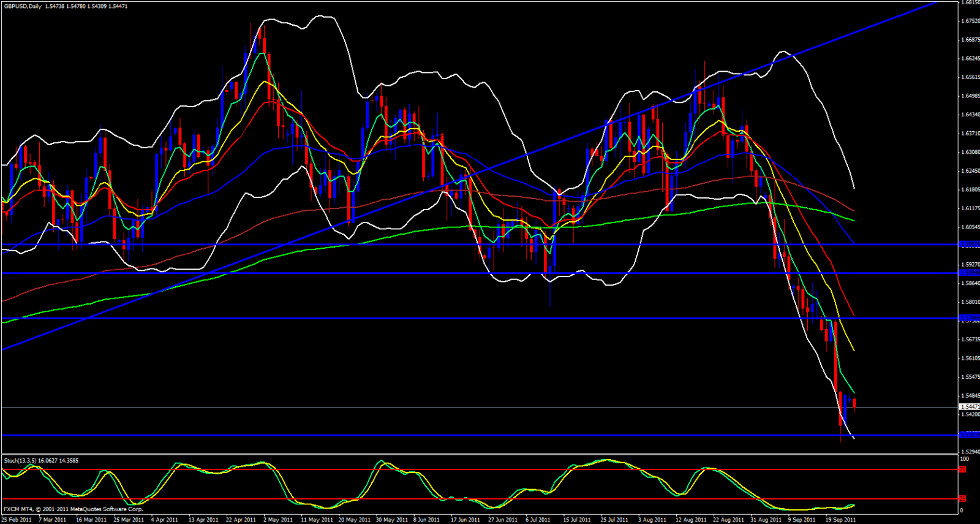Click the FXCM MT4 copyright text
980x524 pixels.
[73, 509]
